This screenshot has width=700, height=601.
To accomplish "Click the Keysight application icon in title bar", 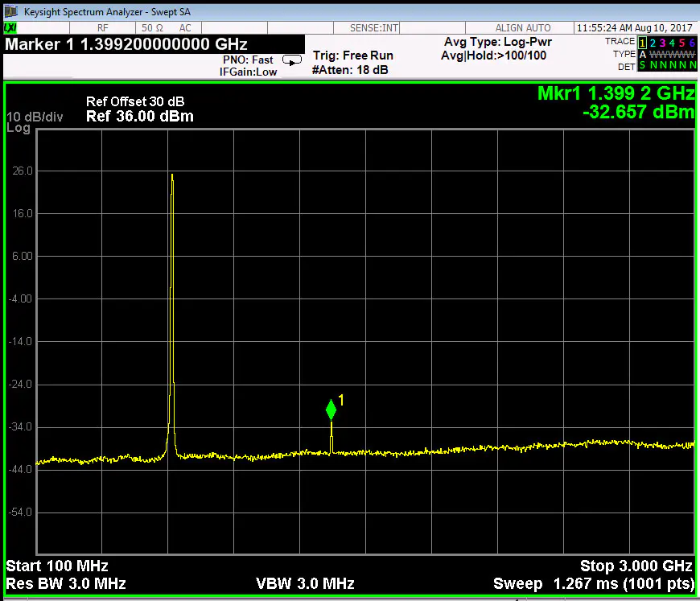I will [11, 11].
